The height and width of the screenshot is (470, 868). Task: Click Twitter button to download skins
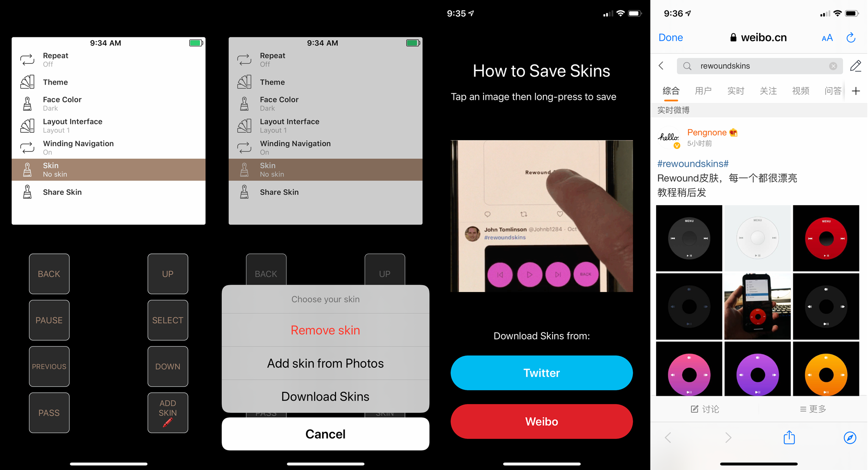point(542,372)
